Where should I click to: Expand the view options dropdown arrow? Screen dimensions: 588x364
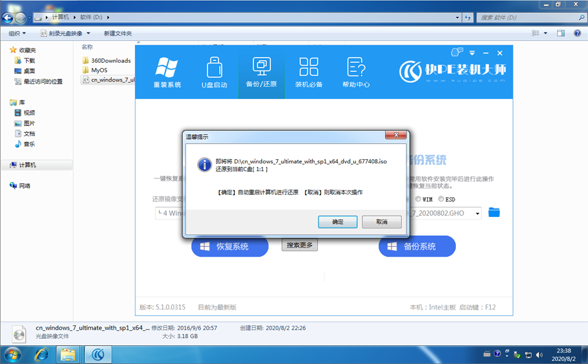[x=546, y=33]
